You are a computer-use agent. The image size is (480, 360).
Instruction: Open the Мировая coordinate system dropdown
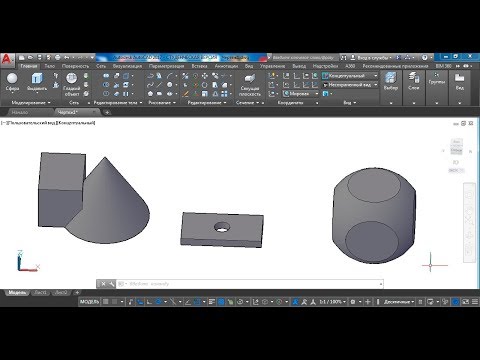point(301,94)
